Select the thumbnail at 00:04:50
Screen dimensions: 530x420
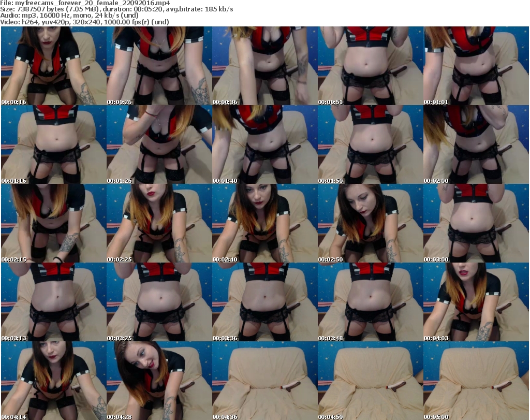tap(370, 381)
